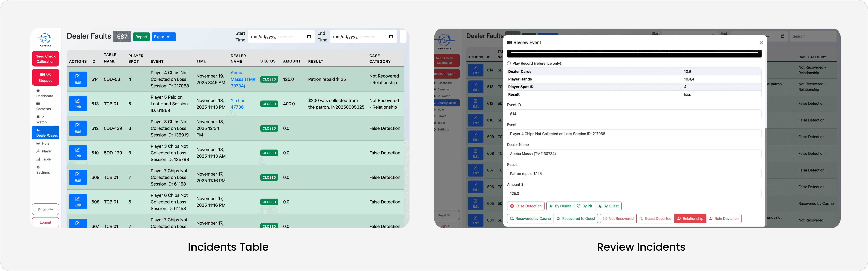Click Edit icon for incident 610

pyautogui.click(x=78, y=153)
